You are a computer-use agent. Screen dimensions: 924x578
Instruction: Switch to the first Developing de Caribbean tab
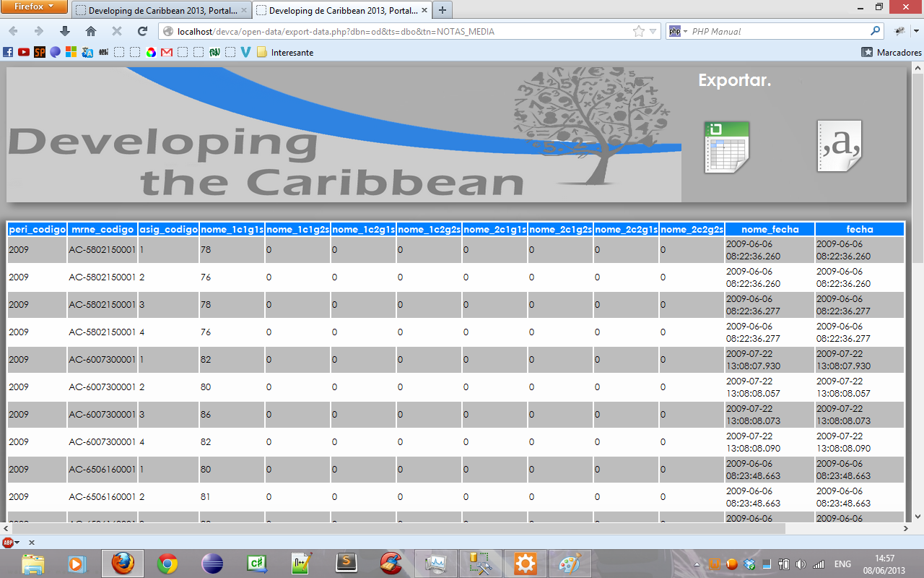point(161,10)
